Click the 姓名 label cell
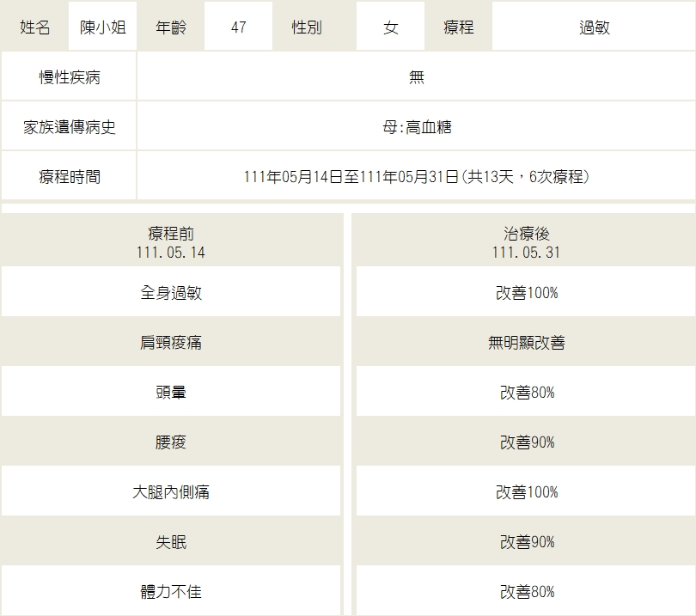 point(34,26)
